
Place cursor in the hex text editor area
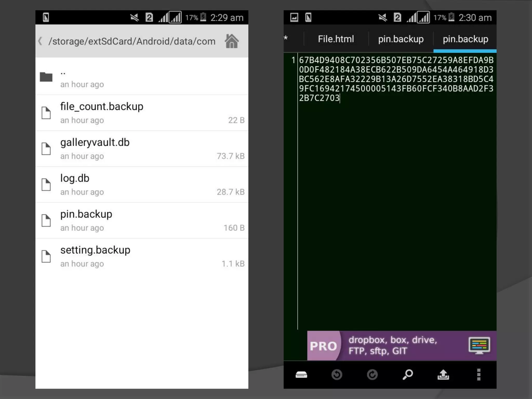tap(396, 79)
